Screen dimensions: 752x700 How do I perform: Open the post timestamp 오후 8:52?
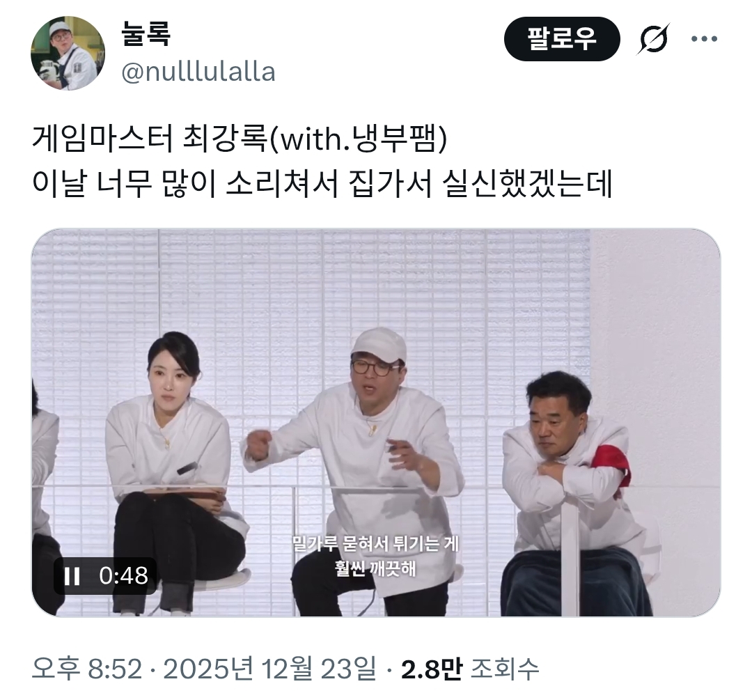(x=87, y=669)
